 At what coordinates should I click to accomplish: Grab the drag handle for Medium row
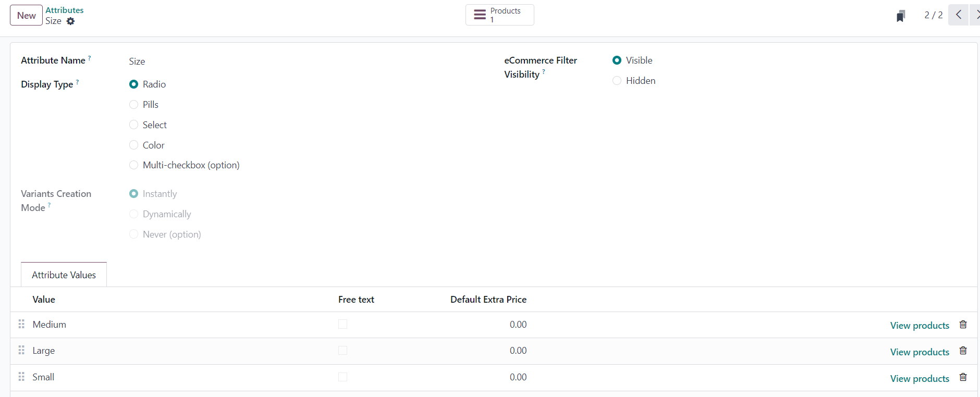(21, 325)
